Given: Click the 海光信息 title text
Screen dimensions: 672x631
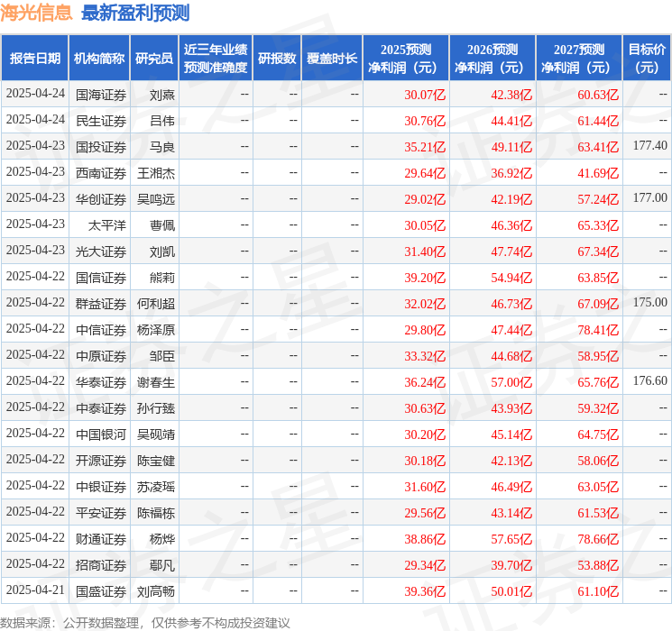Looking at the screenshot, I should [x=36, y=13].
